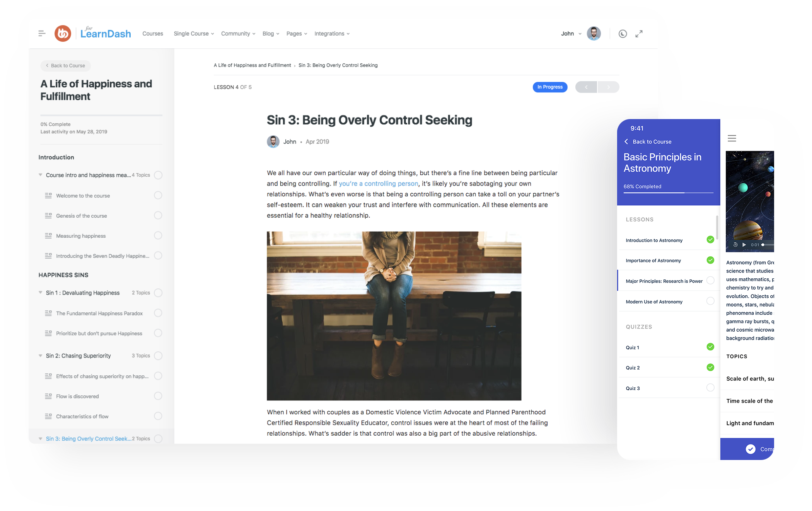Click the history/clock icon in header
This screenshot has height=511, width=812.
coord(623,33)
